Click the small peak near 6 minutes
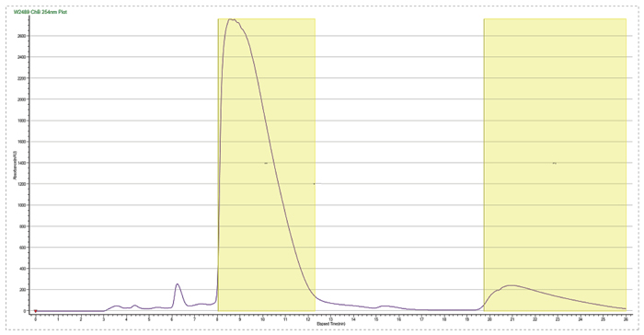This screenshot has height=335, width=644. pyautogui.click(x=177, y=284)
